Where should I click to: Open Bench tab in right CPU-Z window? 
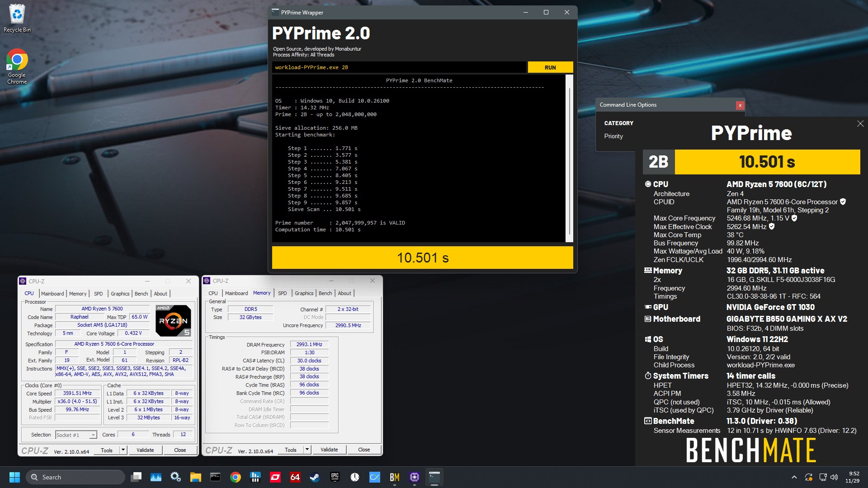click(x=325, y=293)
